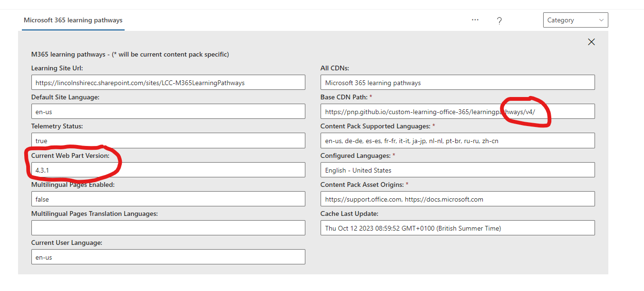Click the Learning Site Url field
644x291 pixels.
(x=168, y=82)
